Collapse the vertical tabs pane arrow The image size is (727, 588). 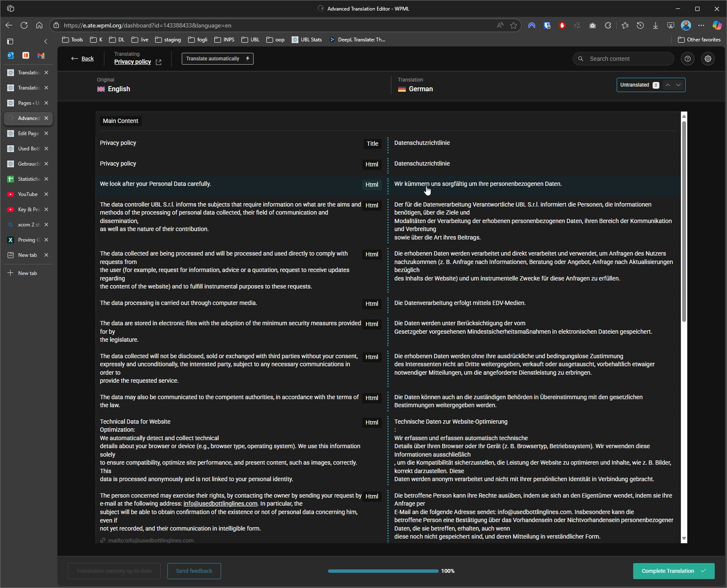click(46, 41)
